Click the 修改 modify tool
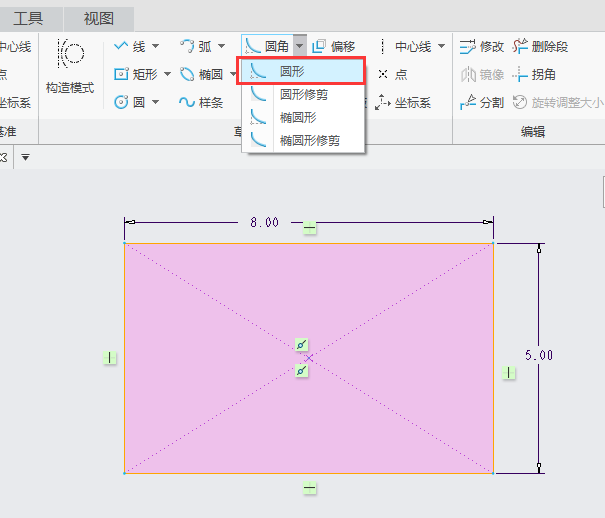The height and width of the screenshot is (518, 605). pos(482,47)
